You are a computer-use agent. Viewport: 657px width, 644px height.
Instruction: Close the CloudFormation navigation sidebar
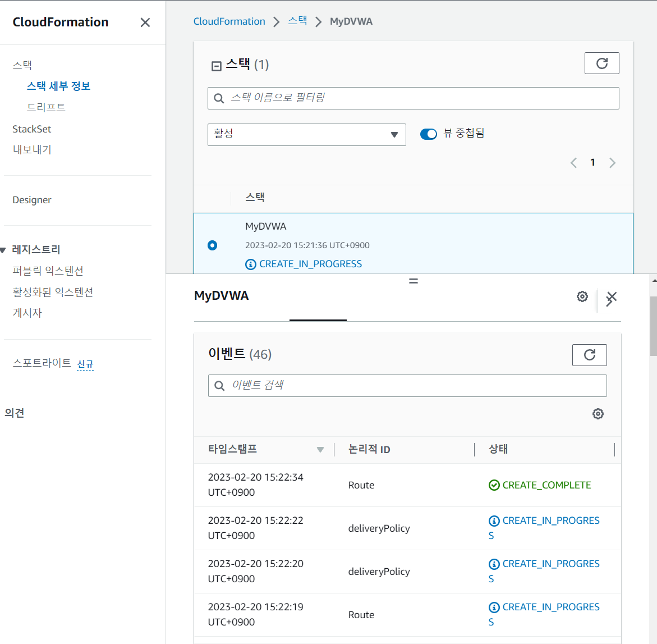point(145,22)
